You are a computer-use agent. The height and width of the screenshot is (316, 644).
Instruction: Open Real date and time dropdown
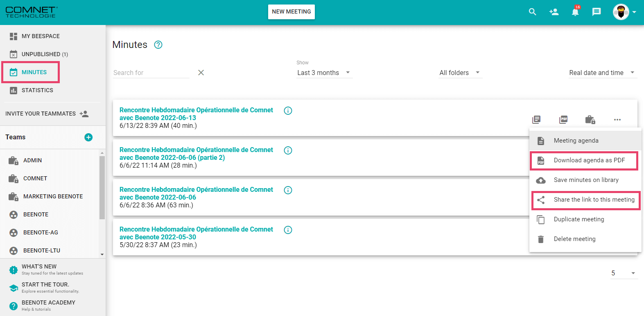tap(603, 73)
